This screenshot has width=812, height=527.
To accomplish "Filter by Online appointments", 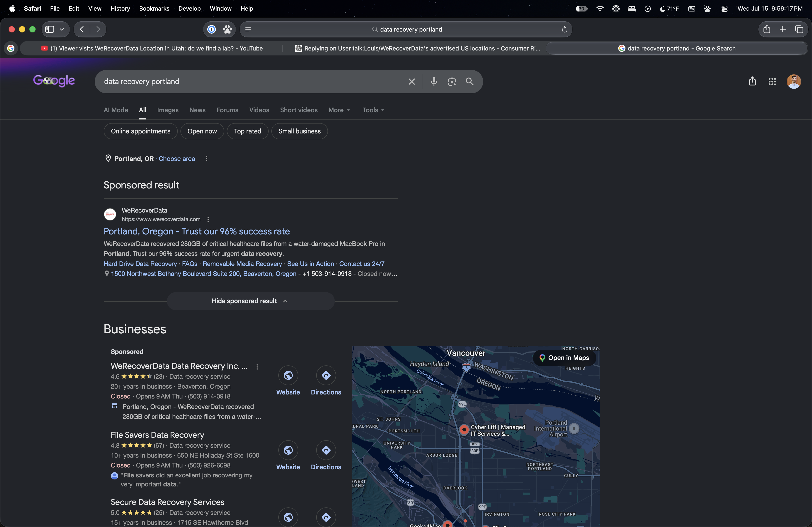I will tap(141, 131).
